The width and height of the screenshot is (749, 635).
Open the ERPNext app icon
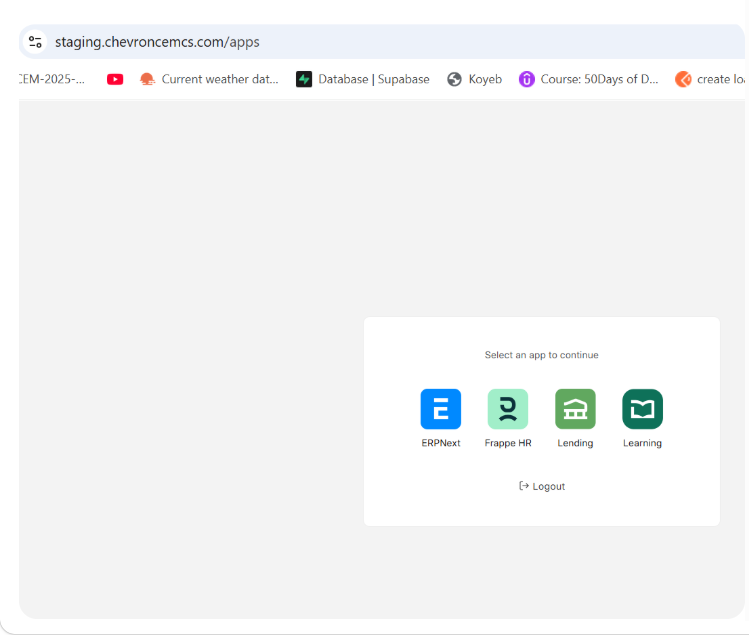[x=440, y=409]
